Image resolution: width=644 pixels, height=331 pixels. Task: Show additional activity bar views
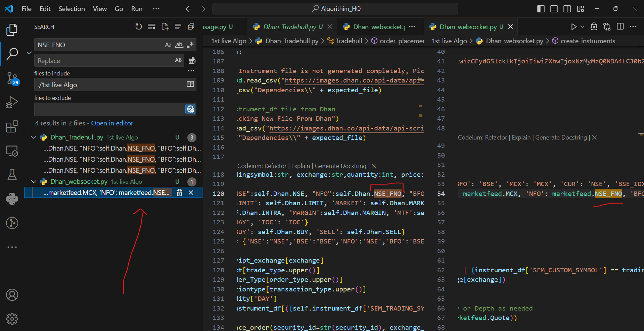(12, 247)
